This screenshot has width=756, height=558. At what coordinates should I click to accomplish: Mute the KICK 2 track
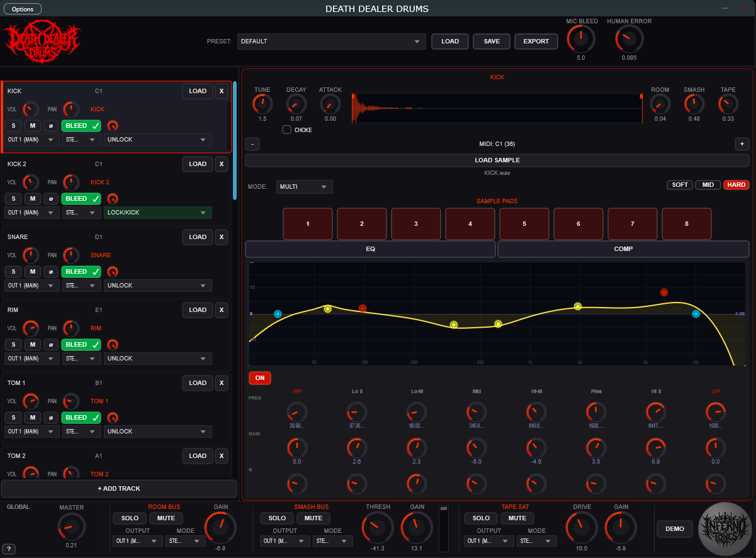32,199
